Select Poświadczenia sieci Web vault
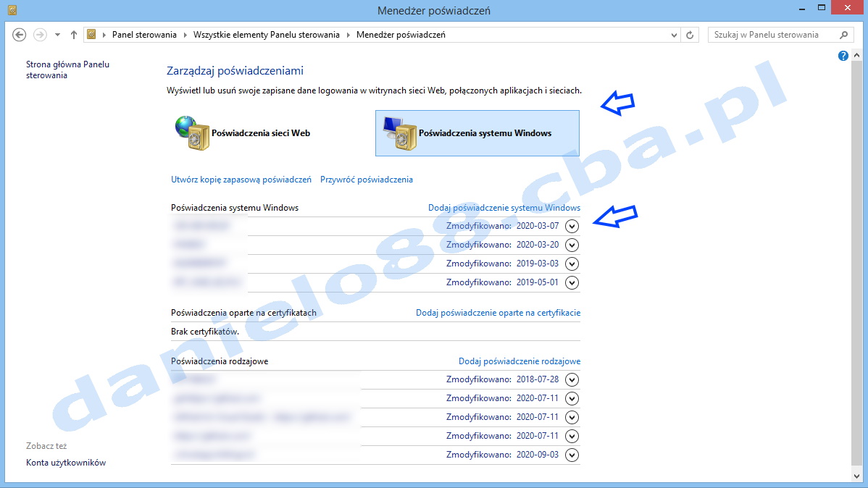The image size is (868, 488). click(243, 133)
